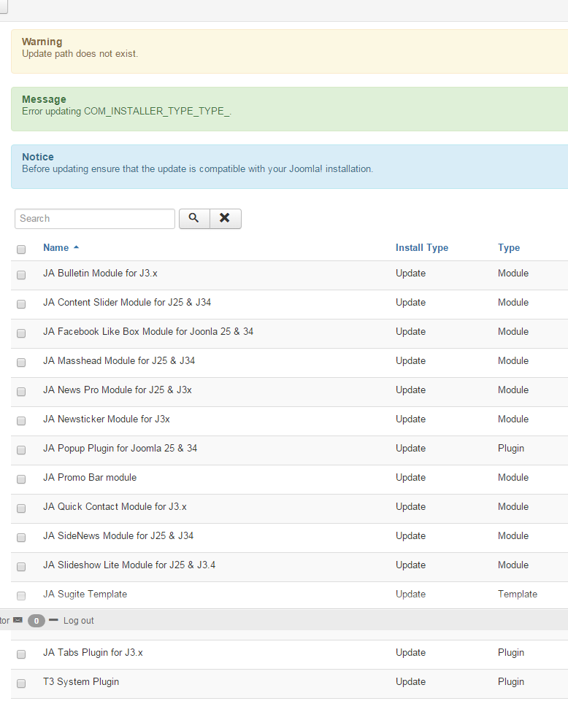Focus the Search input field
The image size is (568, 728).
point(95,219)
